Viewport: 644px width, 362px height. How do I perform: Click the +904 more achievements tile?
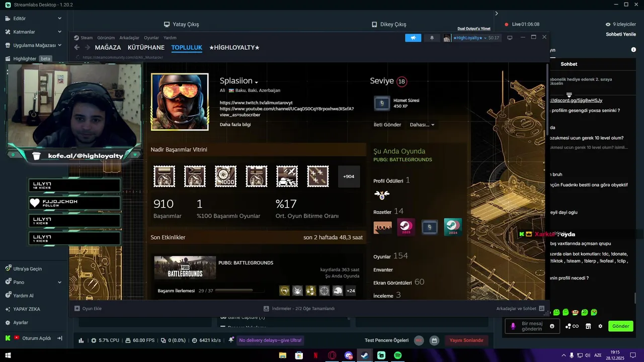pyautogui.click(x=349, y=176)
